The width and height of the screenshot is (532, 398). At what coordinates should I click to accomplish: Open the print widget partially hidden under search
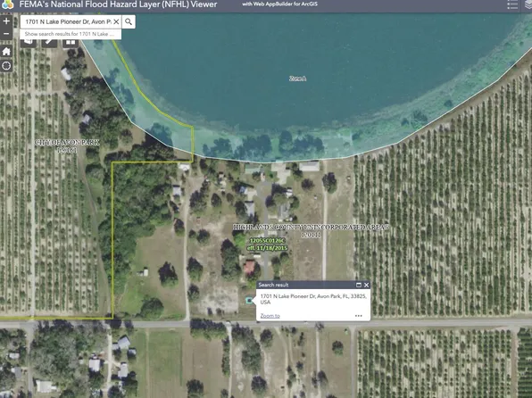pyautogui.click(x=29, y=43)
